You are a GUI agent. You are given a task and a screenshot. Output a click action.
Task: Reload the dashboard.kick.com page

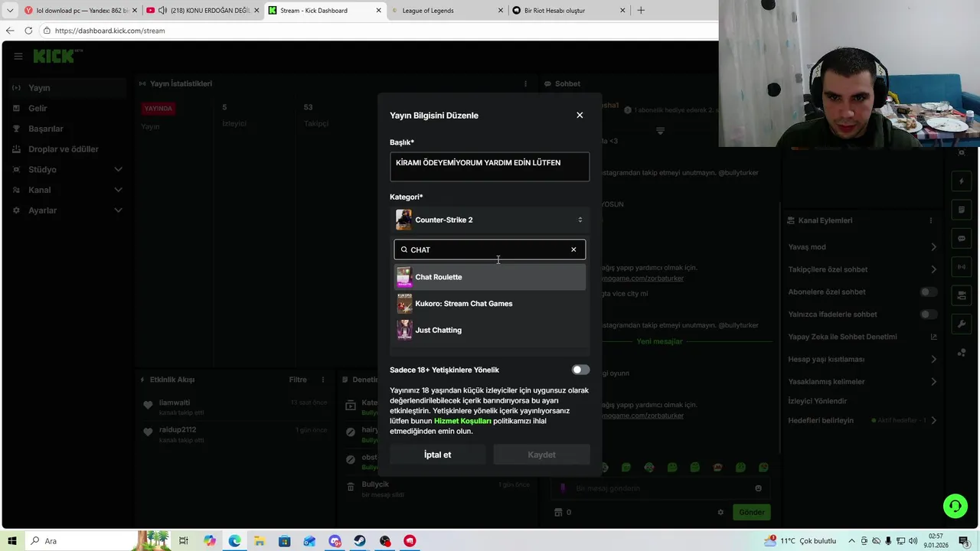[28, 31]
